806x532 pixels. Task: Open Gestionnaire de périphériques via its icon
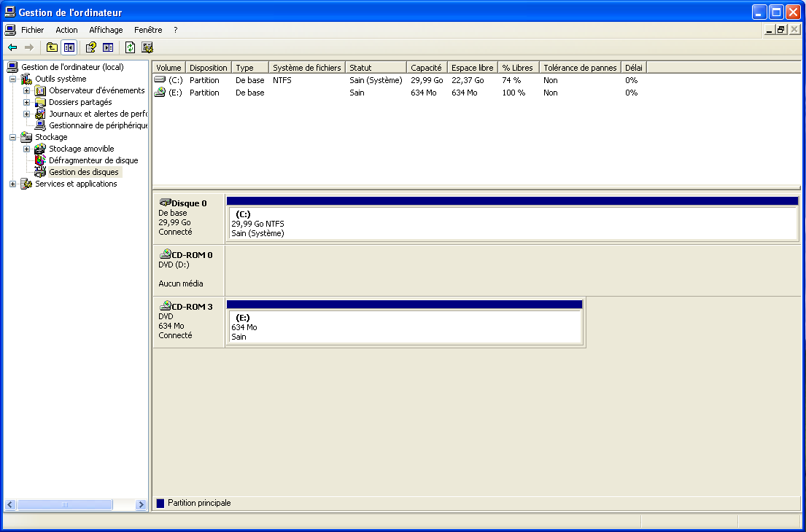pyautogui.click(x=40, y=125)
